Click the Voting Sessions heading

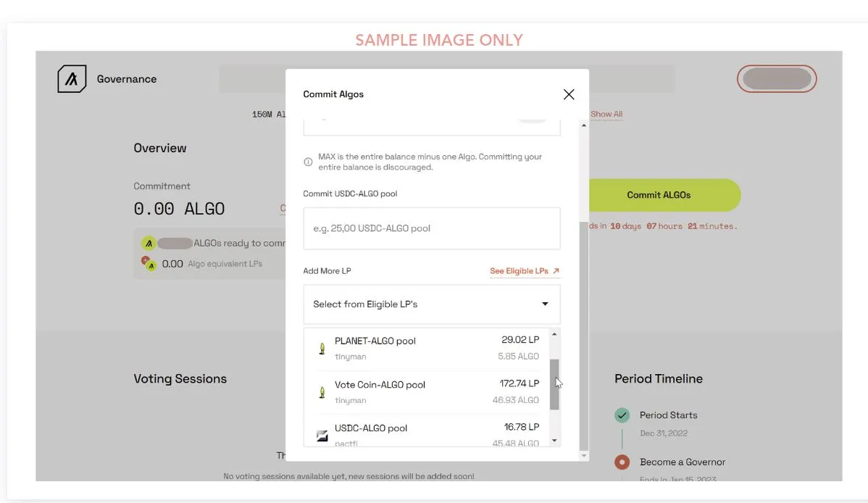tap(180, 379)
